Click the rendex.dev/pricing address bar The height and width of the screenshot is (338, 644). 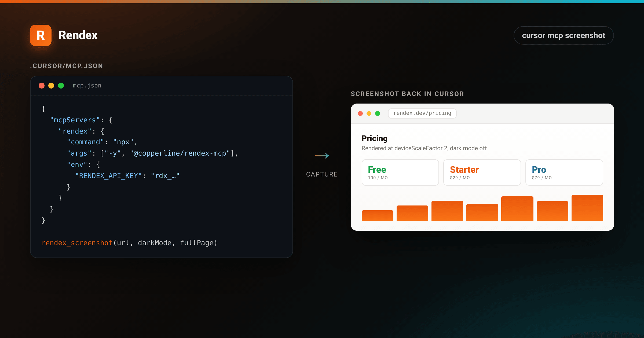click(x=422, y=113)
